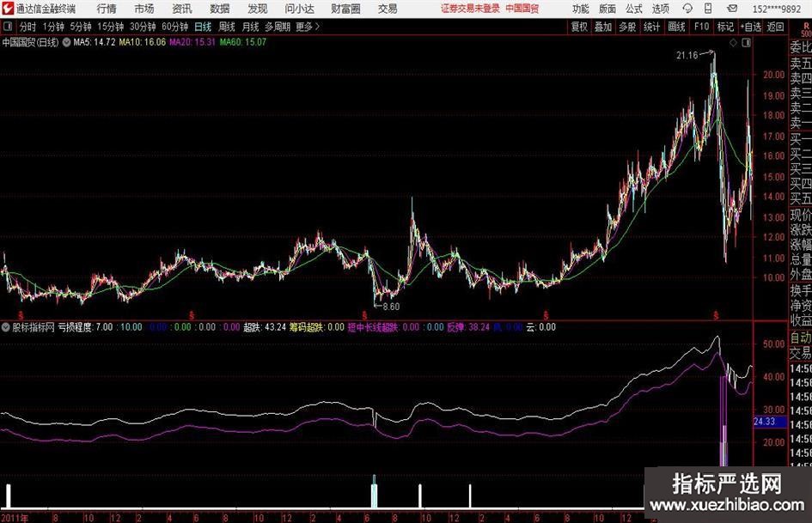The width and height of the screenshot is (812, 523).
Task: Click the 自动 label in the right sidebar
Action: (x=801, y=338)
